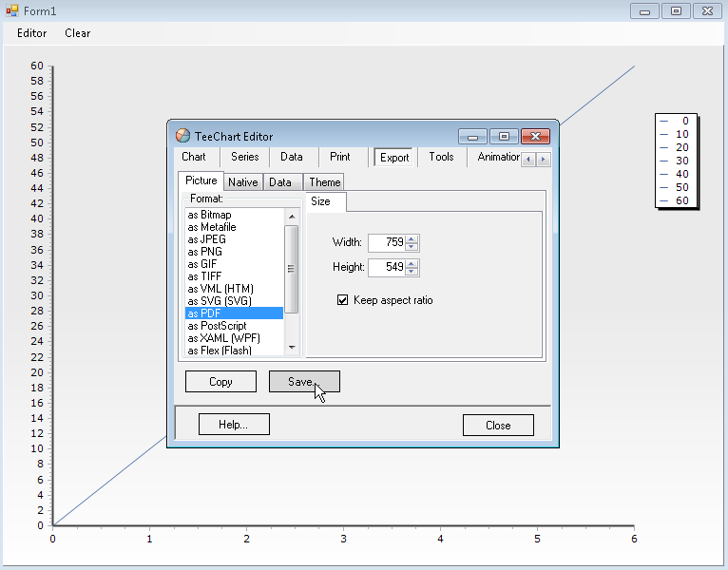
Task: Switch to the Tools tab
Action: point(441,157)
